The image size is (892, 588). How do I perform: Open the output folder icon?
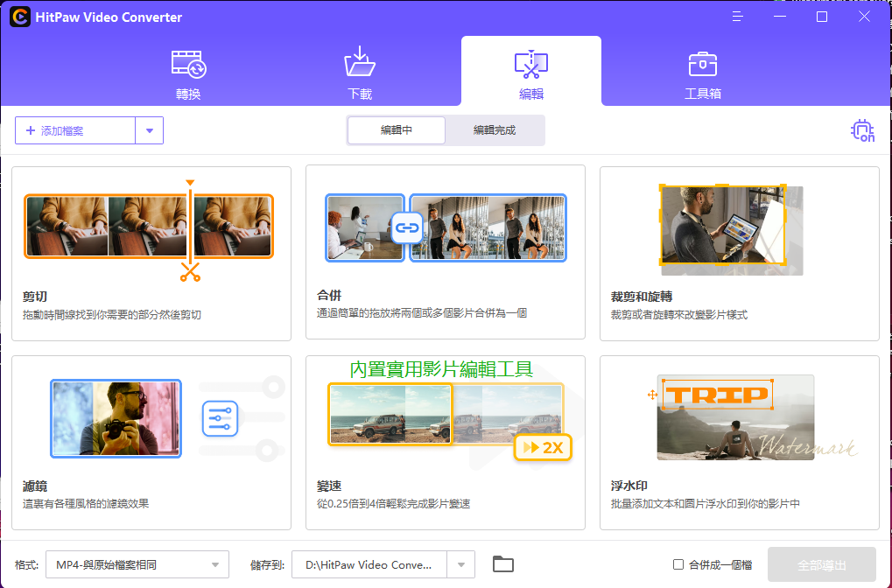[502, 564]
